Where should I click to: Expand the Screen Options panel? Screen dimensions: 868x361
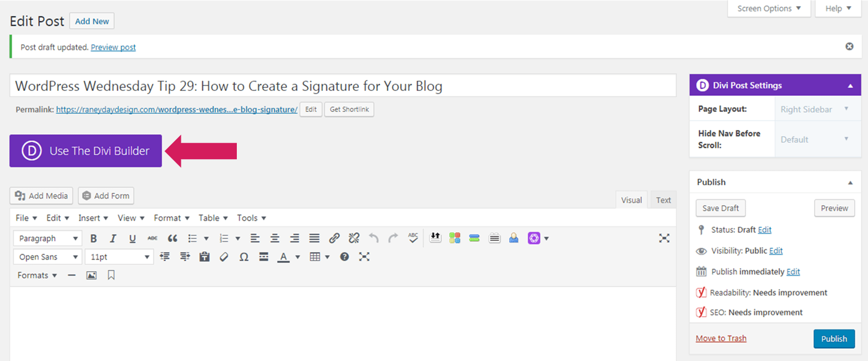click(769, 8)
